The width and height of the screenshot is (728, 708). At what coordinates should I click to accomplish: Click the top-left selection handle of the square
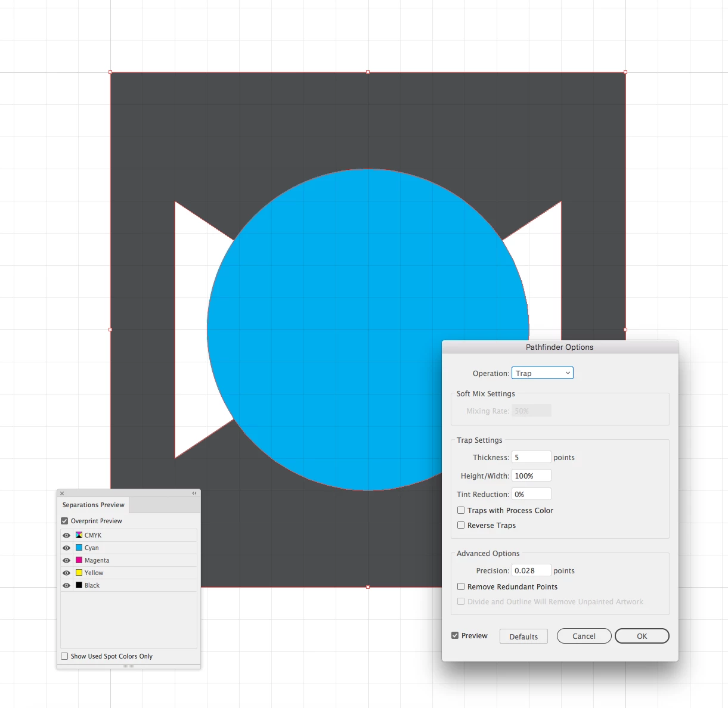110,72
